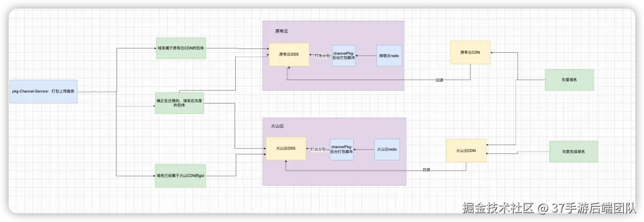
Task: Select the 火山云OSS yellow node
Action: tap(286, 149)
